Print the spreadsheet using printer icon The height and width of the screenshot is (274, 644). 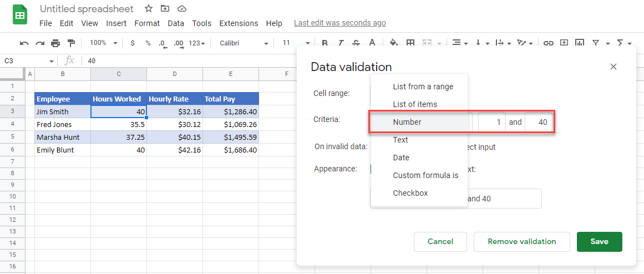point(55,43)
